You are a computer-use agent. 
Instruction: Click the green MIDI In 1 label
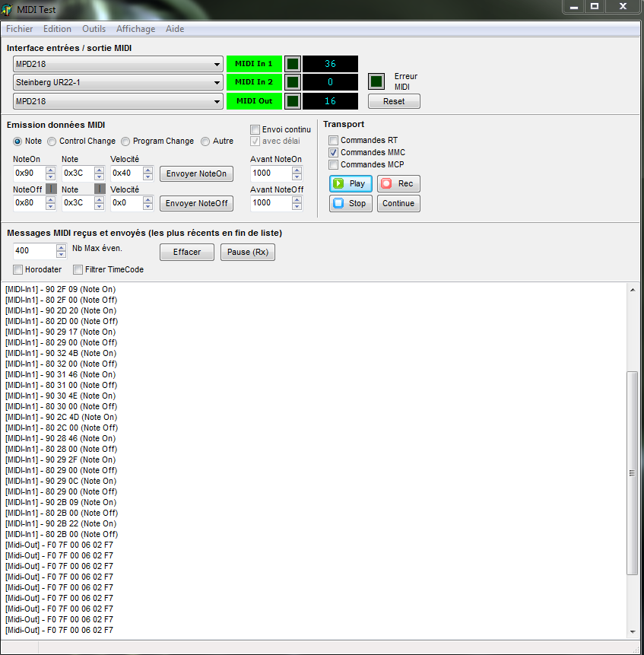[254, 64]
